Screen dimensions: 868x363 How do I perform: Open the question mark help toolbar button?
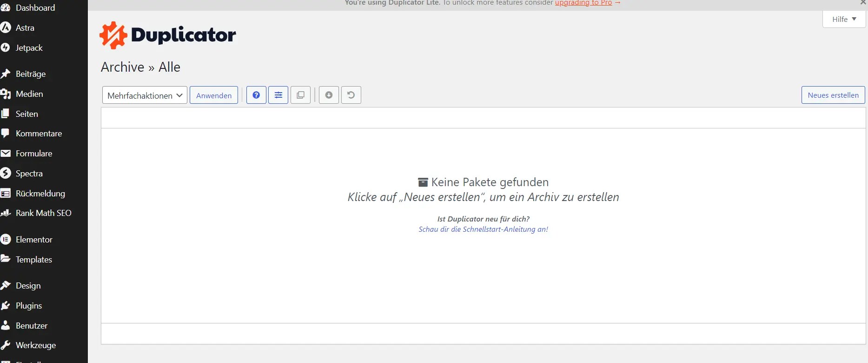256,95
